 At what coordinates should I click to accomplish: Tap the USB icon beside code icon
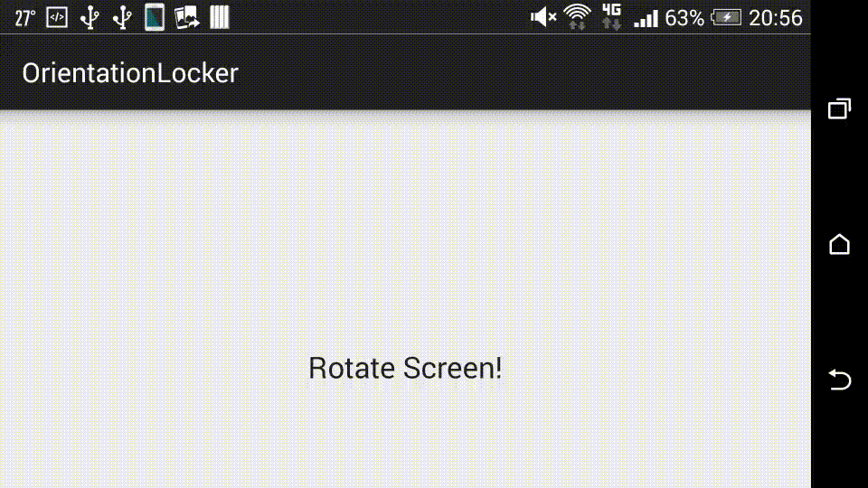point(90,18)
